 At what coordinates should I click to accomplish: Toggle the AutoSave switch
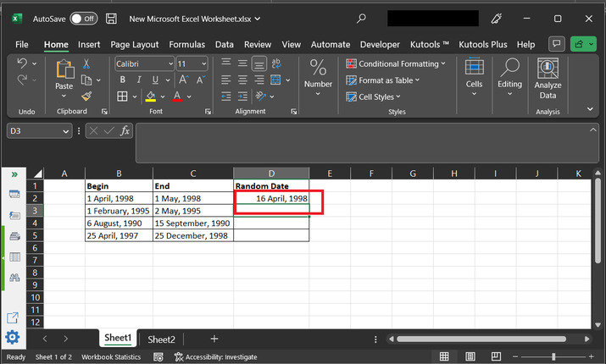pyautogui.click(x=83, y=18)
